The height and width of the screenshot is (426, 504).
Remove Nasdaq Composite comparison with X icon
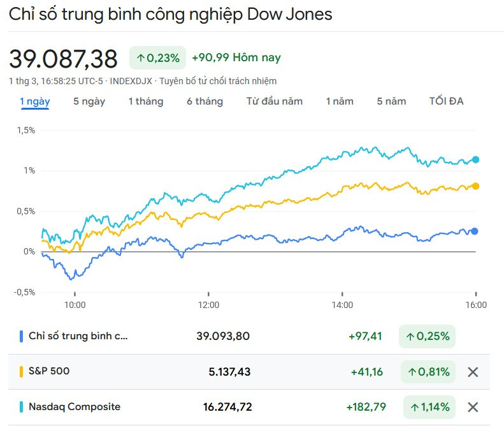pyautogui.click(x=473, y=407)
